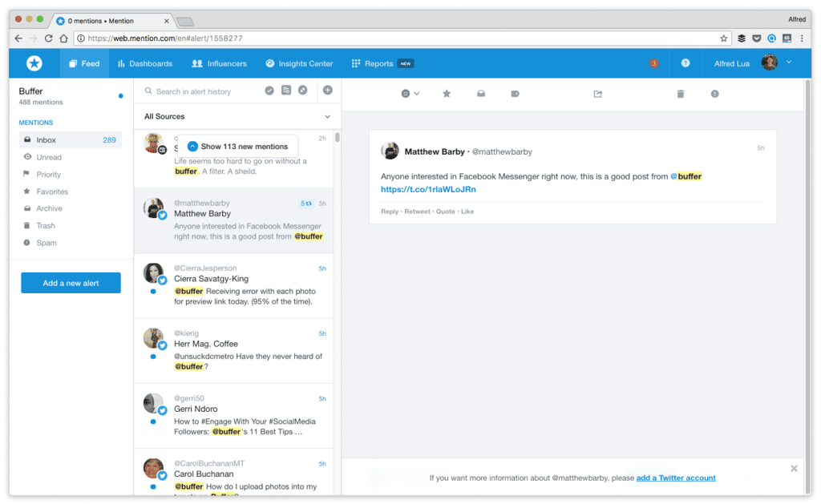The image size is (821, 504).
Task: Click the add a Twitter account link
Action: click(x=675, y=478)
